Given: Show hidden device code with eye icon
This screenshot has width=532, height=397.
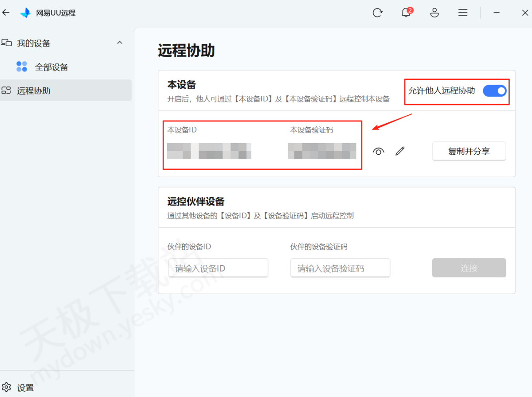Looking at the screenshot, I should coord(378,152).
